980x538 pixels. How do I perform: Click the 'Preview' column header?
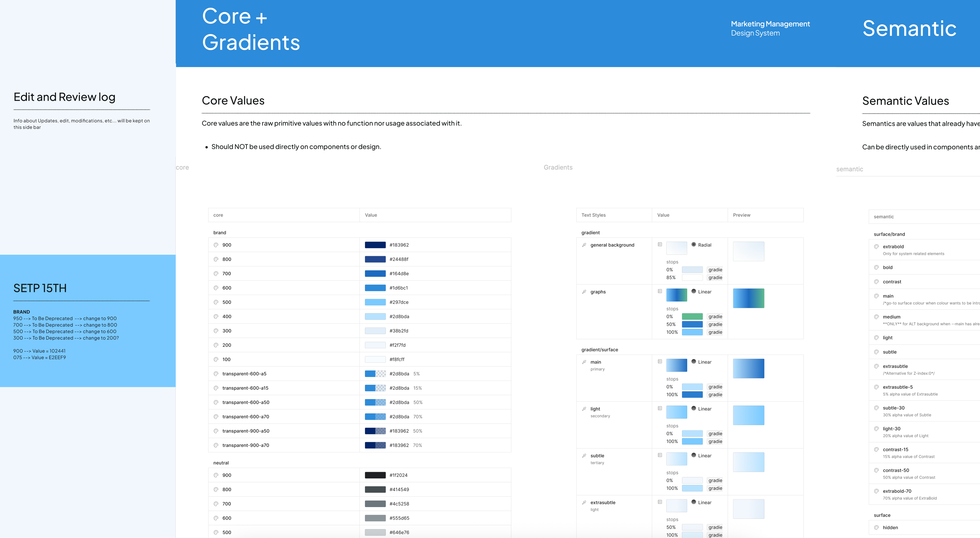[x=742, y=215]
